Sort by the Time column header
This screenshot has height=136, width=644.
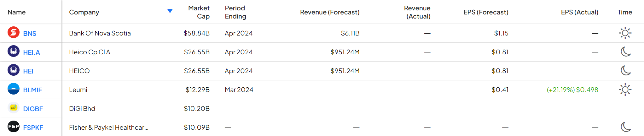click(x=625, y=12)
